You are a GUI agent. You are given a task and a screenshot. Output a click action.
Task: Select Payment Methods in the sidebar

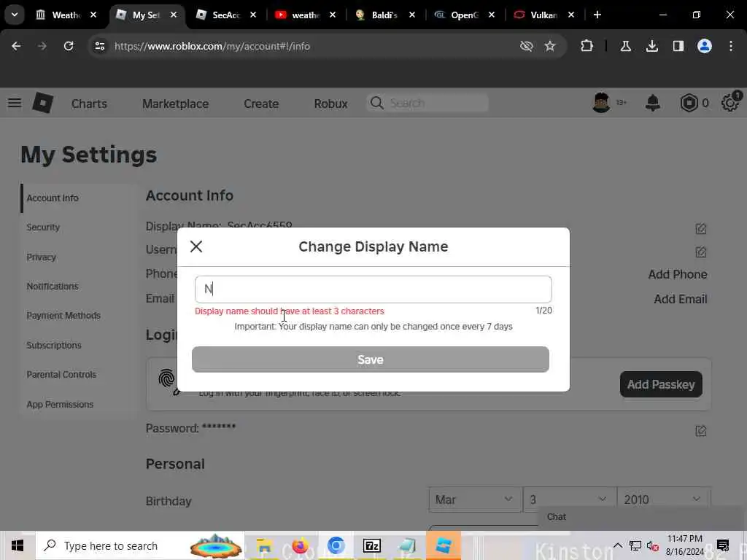(x=63, y=315)
